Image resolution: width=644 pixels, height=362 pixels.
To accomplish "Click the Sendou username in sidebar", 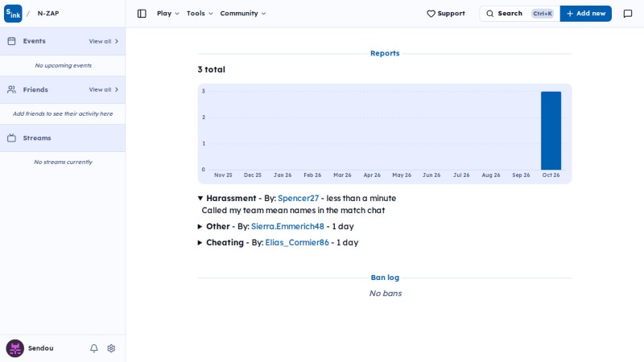I will coord(41,348).
